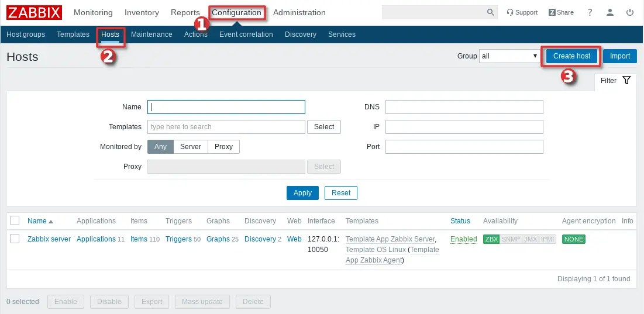644x314 pixels.
Task: Open Triggers link for Zabbix server
Action: tap(178, 239)
